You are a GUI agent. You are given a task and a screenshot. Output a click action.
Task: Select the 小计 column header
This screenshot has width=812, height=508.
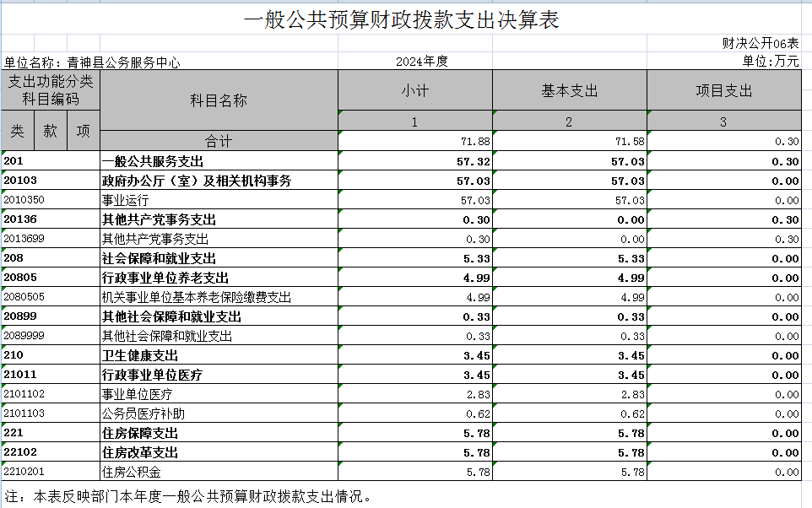pyautogui.click(x=414, y=91)
